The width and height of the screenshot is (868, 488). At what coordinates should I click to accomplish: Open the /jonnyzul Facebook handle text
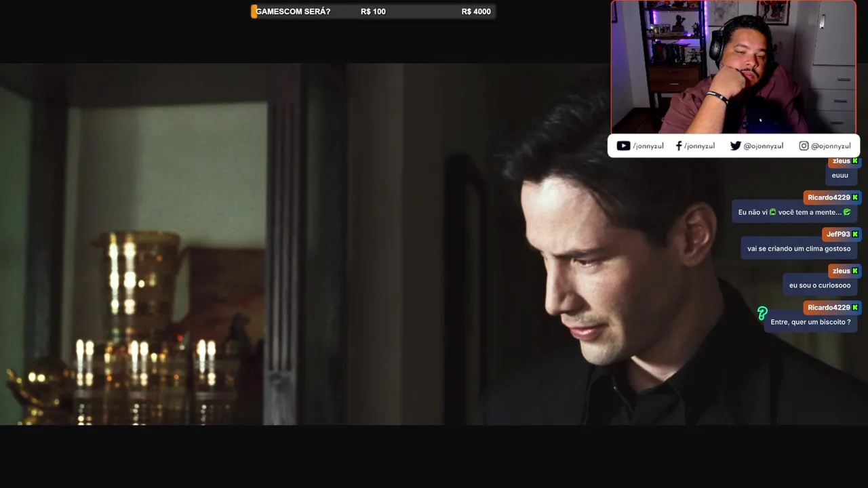click(699, 146)
